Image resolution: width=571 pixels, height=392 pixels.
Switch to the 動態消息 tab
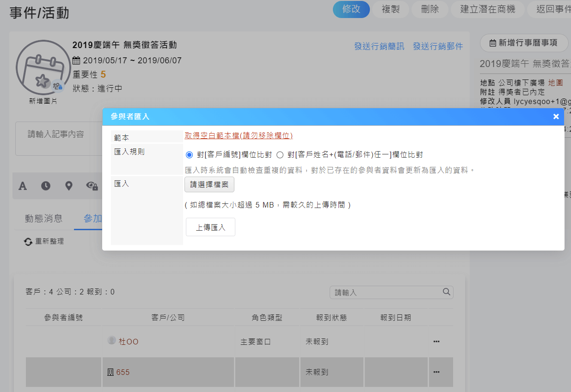pyautogui.click(x=43, y=219)
